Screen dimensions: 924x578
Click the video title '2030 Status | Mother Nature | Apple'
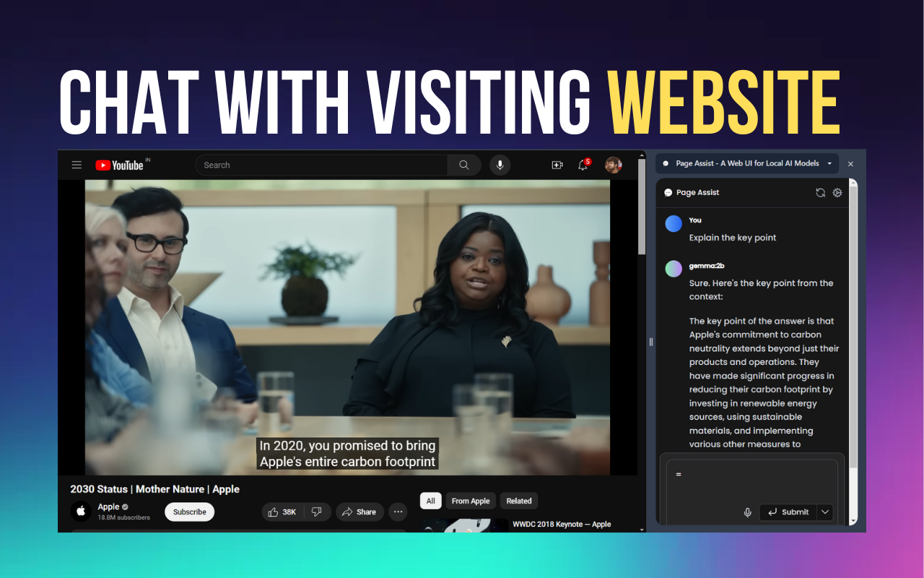[x=155, y=489]
